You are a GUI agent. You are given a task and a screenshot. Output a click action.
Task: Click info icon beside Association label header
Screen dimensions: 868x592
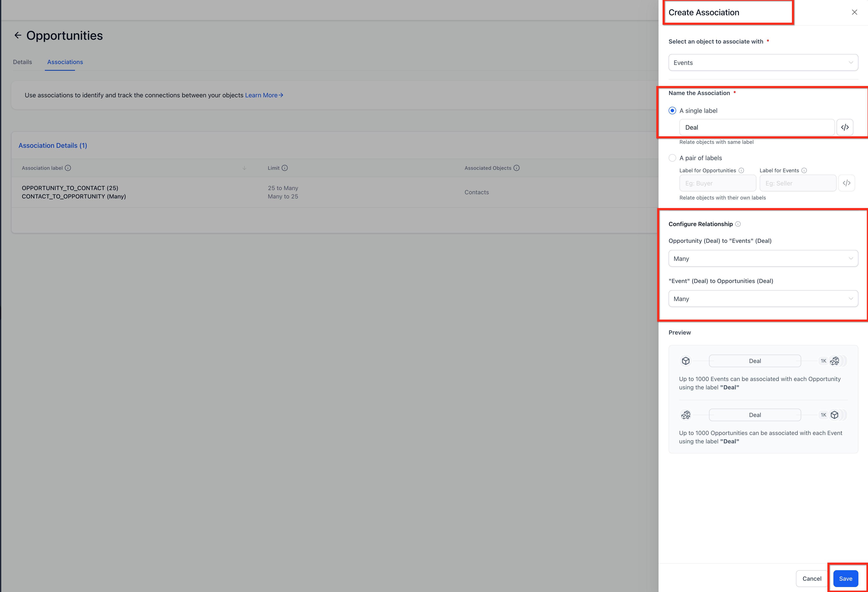[68, 168]
